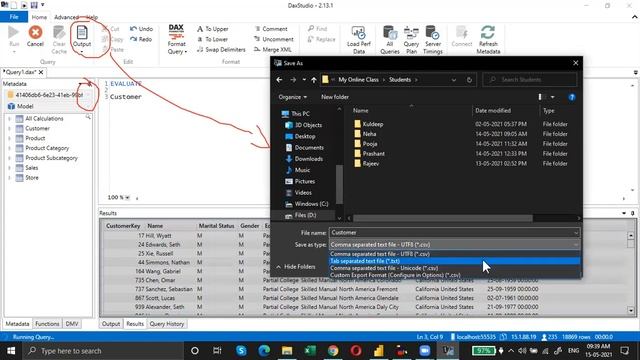Choose Tab separated text file (*.txt)
Viewport: 640px width, 360px height.
pos(455,261)
